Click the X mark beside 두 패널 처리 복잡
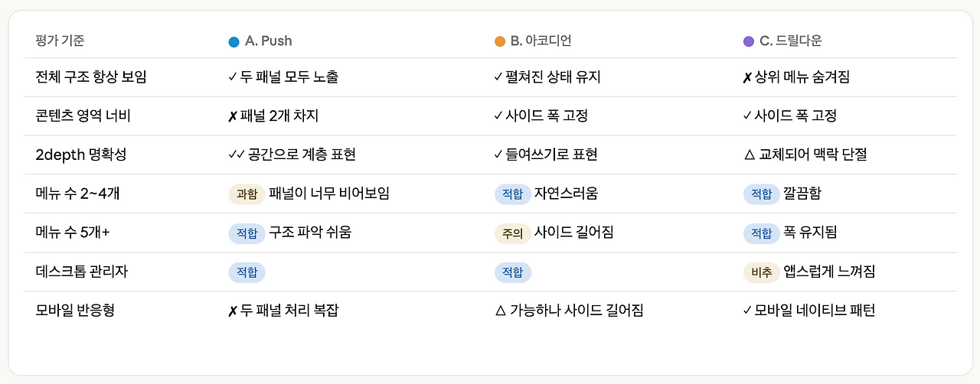This screenshot has height=384, width=980. (233, 311)
